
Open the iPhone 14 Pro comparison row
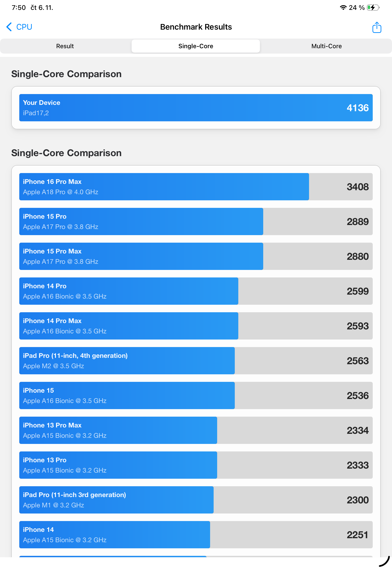(196, 291)
